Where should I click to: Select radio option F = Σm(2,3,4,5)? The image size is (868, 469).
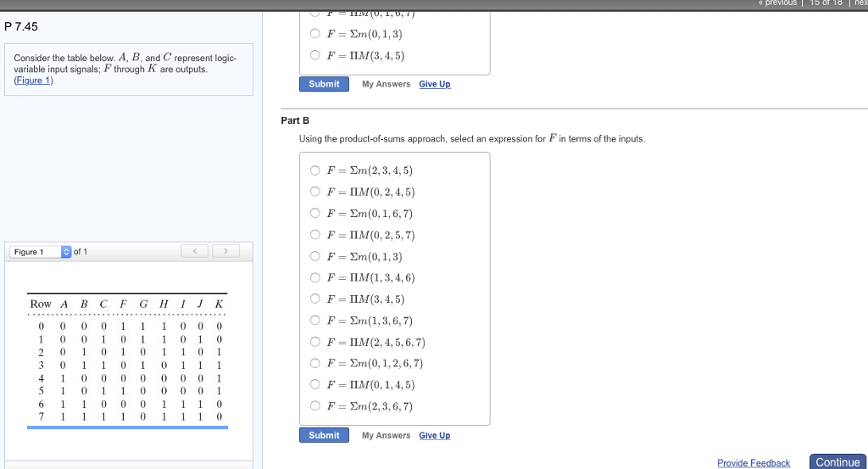pyautogui.click(x=314, y=170)
